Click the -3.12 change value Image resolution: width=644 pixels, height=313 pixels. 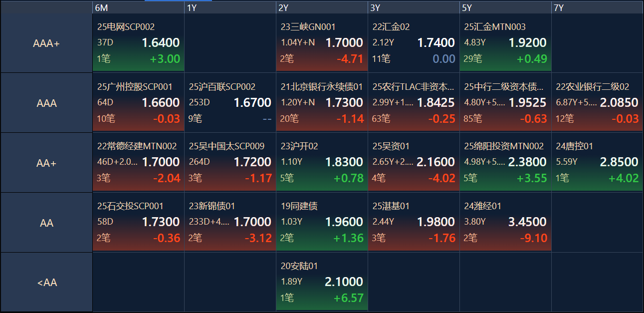point(258,239)
